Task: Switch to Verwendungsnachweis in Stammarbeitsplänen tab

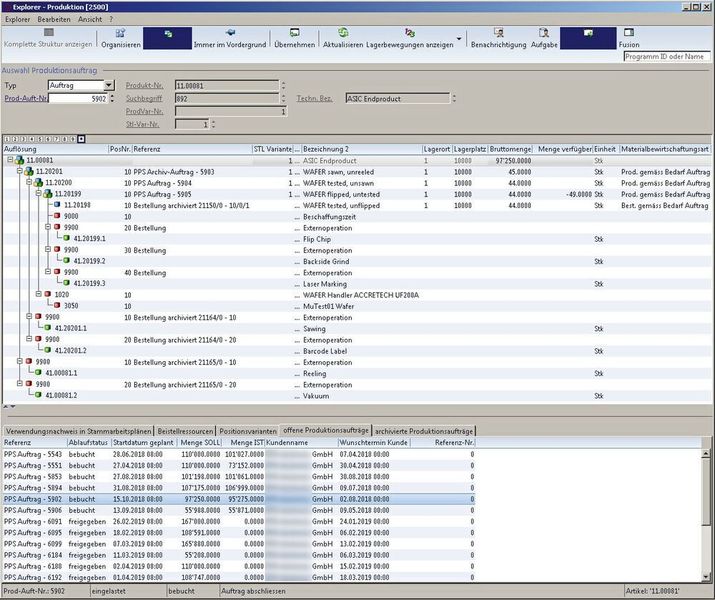Action: (78, 431)
